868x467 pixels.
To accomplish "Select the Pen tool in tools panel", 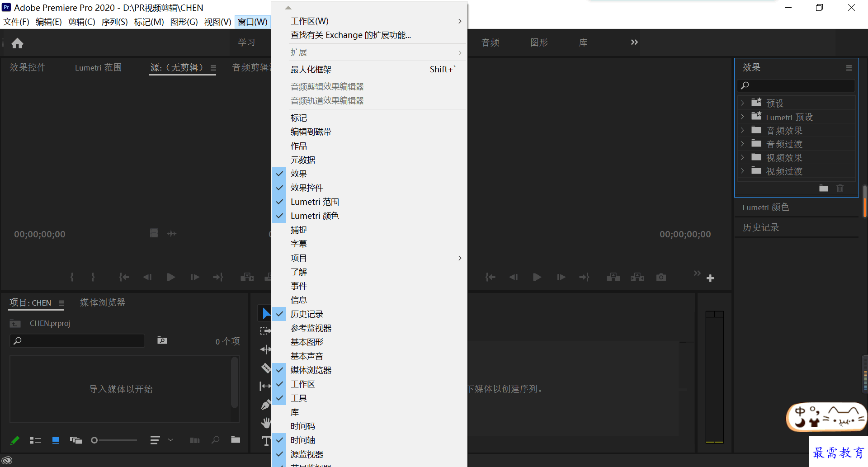I will point(266,405).
